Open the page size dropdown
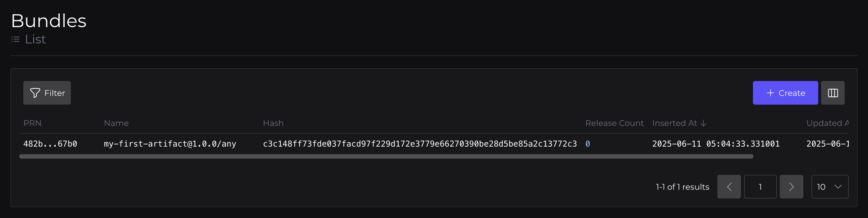Screen dimensions: 868x218 [830, 187]
